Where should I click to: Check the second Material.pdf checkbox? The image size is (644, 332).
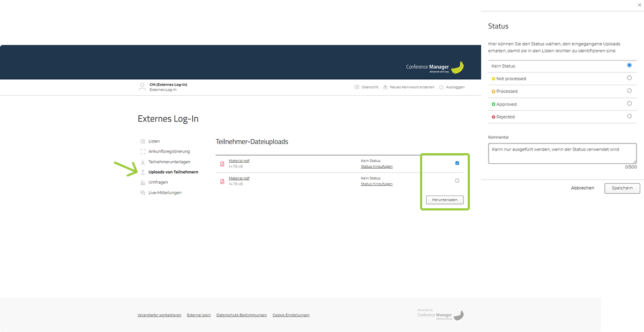[457, 180]
